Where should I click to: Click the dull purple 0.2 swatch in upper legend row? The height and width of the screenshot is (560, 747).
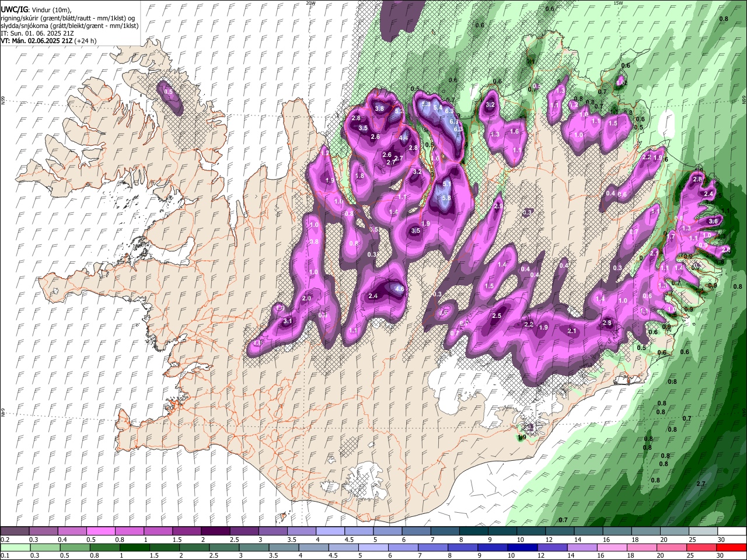[14, 531]
